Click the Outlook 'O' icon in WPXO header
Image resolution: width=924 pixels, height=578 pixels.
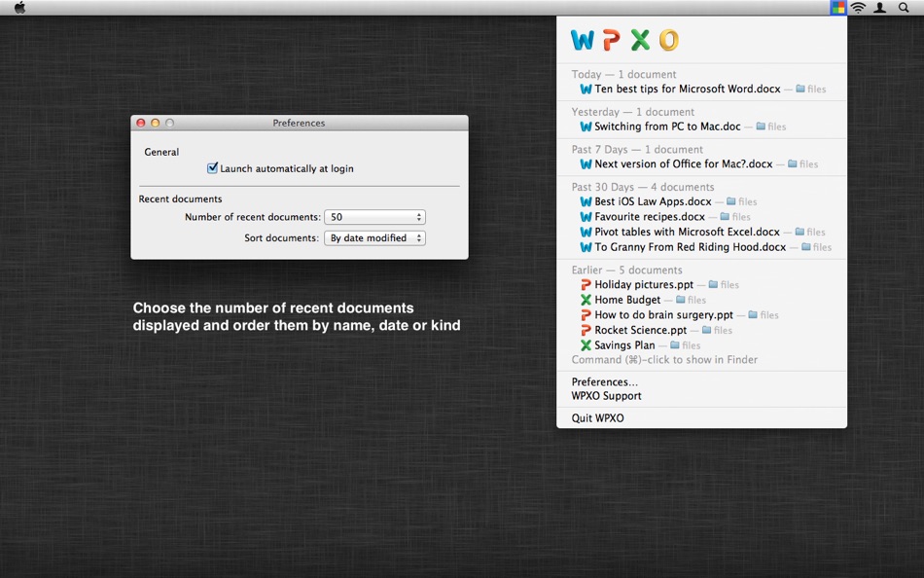click(669, 40)
